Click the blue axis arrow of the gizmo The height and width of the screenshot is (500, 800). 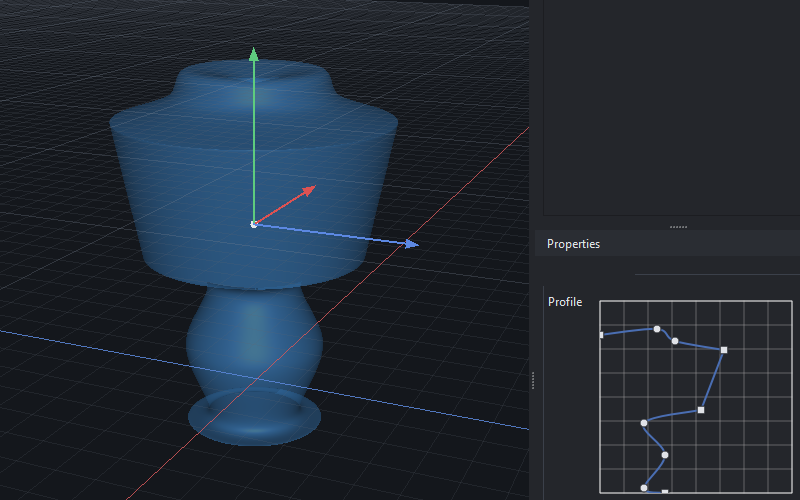[410, 243]
